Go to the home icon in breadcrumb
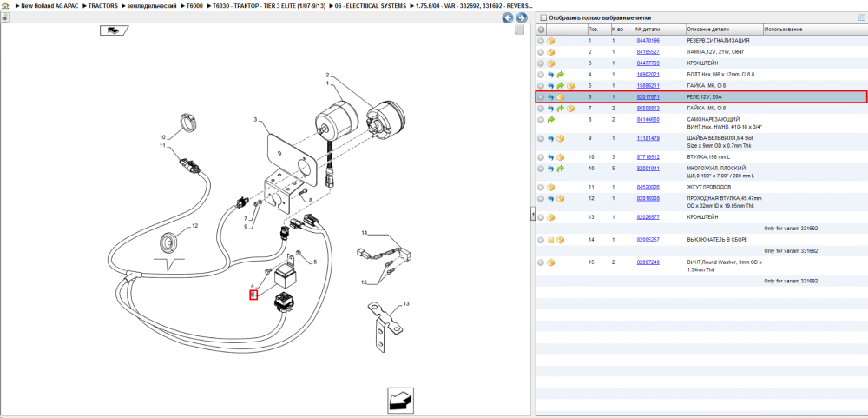Image resolution: width=868 pixels, height=418 pixels. (5, 5)
